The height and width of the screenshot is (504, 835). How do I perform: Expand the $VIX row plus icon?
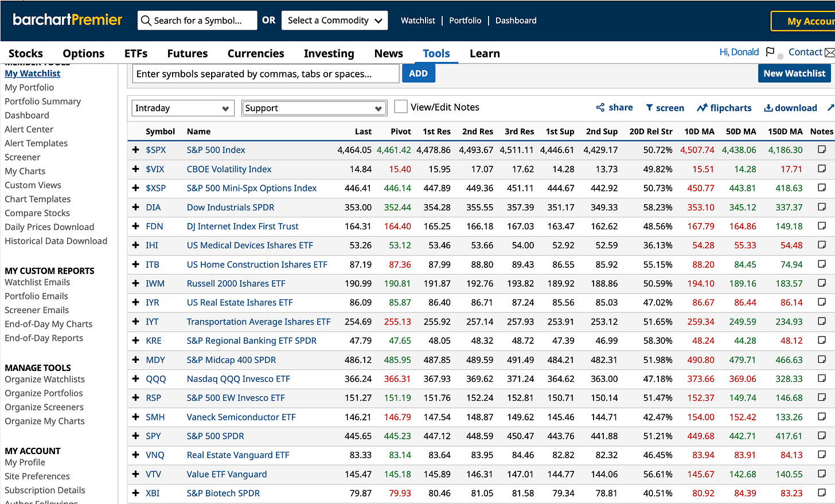136,169
